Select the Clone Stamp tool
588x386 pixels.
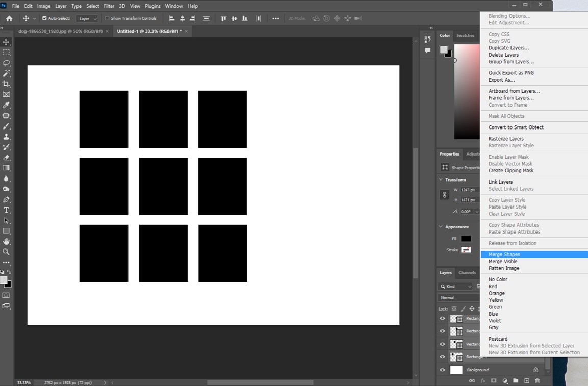coord(6,137)
